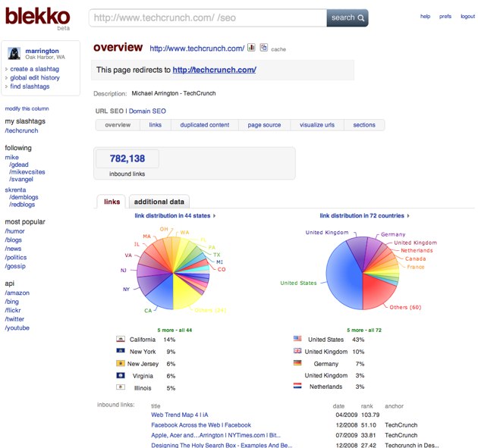
Task: Click the copy icon next to cache
Action: (264, 48)
